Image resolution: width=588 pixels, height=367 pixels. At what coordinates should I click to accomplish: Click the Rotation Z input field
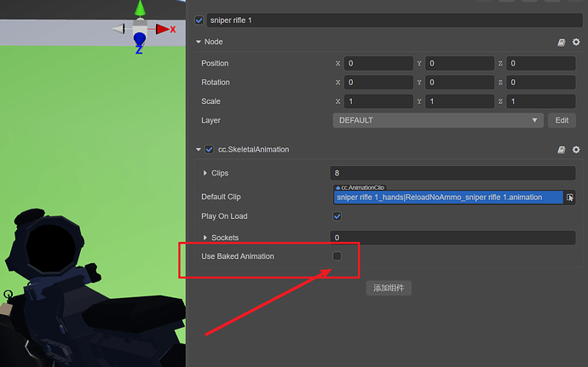tap(541, 83)
